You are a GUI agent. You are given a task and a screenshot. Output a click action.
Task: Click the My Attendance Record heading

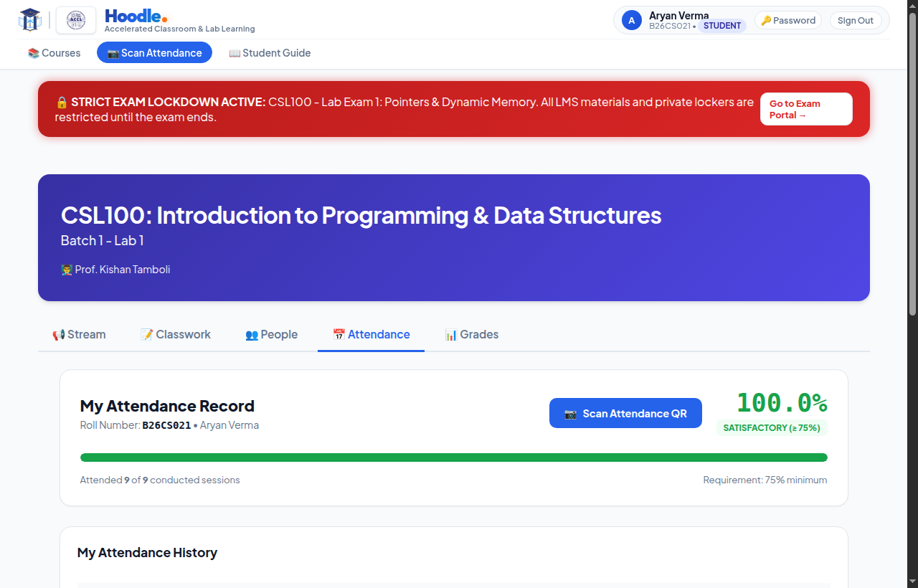tap(167, 406)
